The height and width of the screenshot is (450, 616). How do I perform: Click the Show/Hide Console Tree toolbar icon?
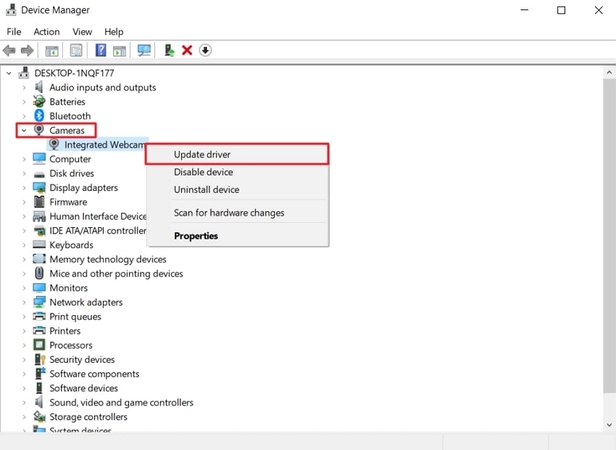click(52, 51)
